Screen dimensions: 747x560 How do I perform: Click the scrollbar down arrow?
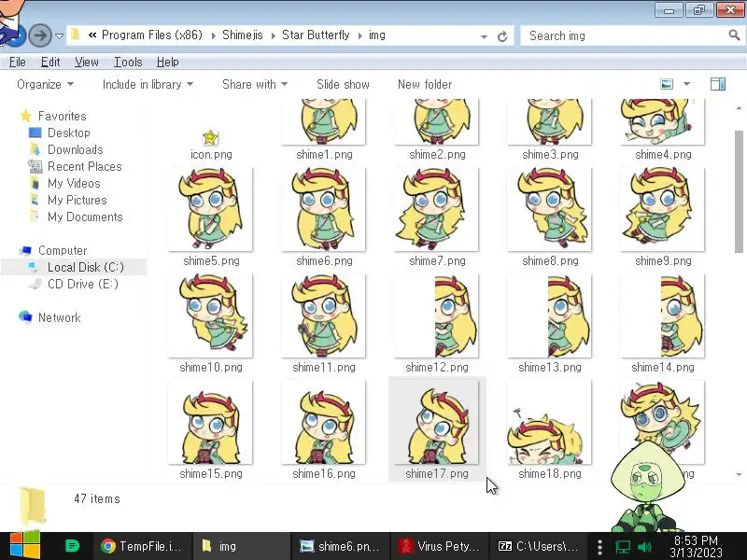pos(739,474)
